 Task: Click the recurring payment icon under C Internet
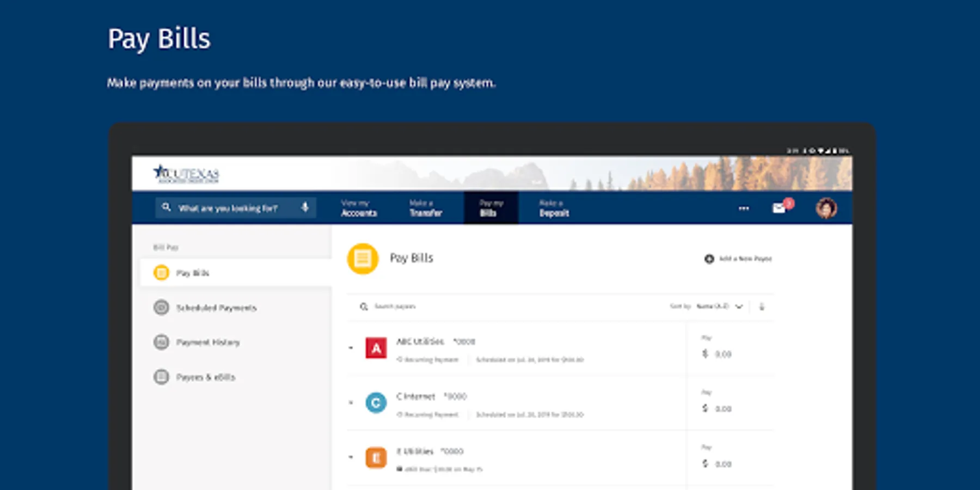(400, 415)
